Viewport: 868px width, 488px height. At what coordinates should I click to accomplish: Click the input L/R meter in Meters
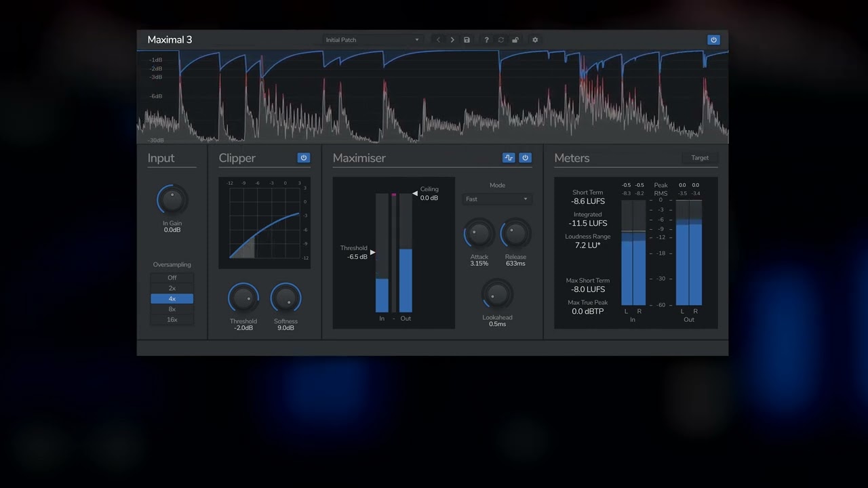633,253
